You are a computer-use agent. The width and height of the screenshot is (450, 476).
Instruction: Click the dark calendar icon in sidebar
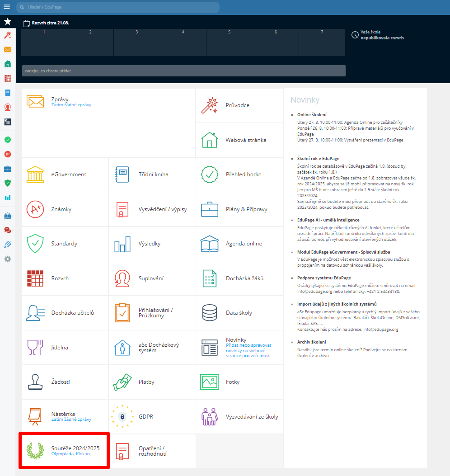pyautogui.click(x=8, y=122)
